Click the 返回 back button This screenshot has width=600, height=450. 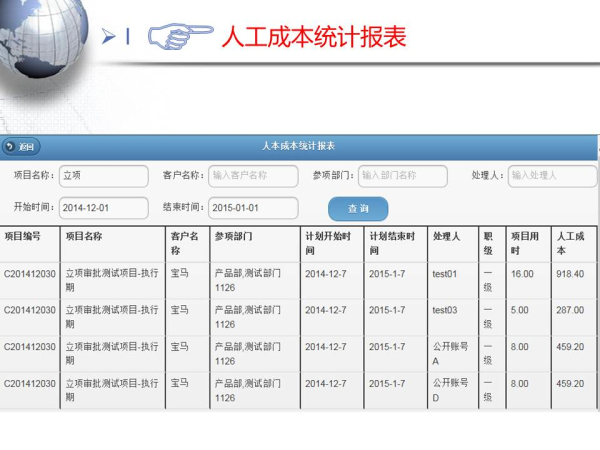coord(21,147)
